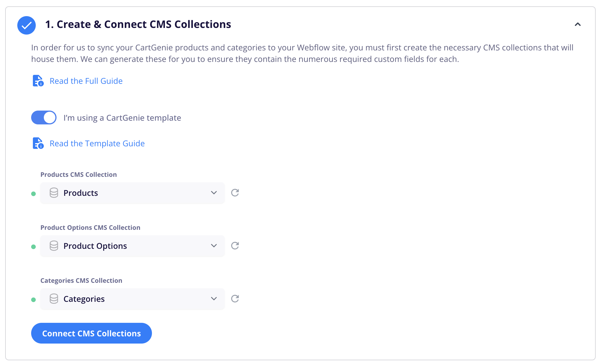Toggle the CartGenie template switch off

pyautogui.click(x=44, y=117)
